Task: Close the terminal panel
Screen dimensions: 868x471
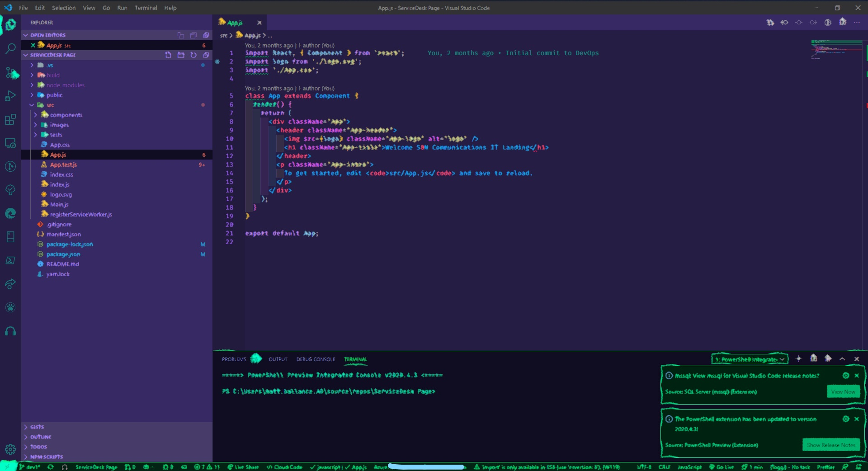Action: [x=857, y=358]
